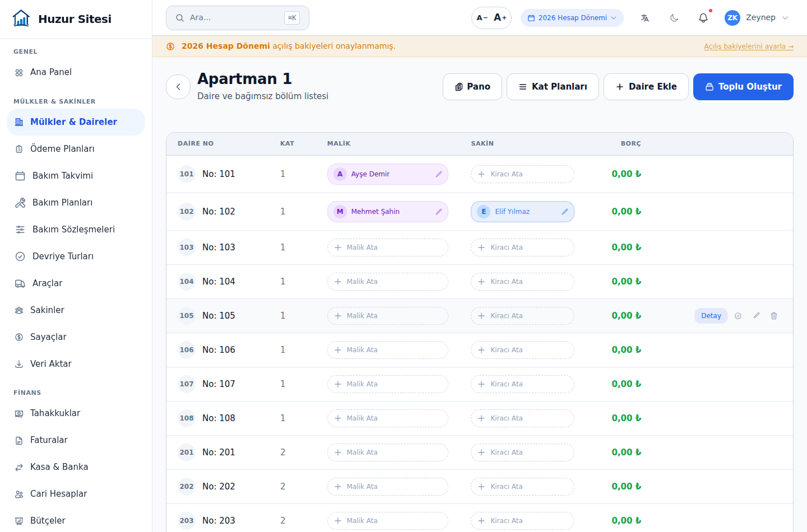Open the Pano button
Image resolution: width=807 pixels, height=532 pixels.
tap(472, 87)
